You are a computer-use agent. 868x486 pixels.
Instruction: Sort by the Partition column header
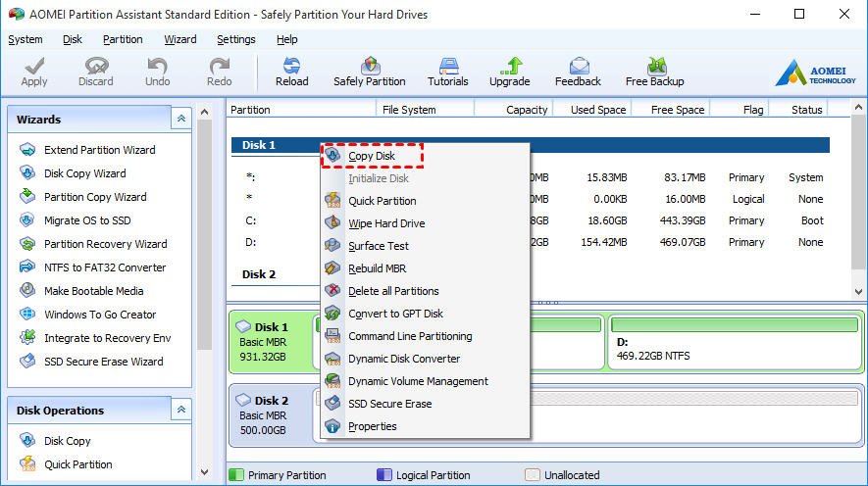301,110
